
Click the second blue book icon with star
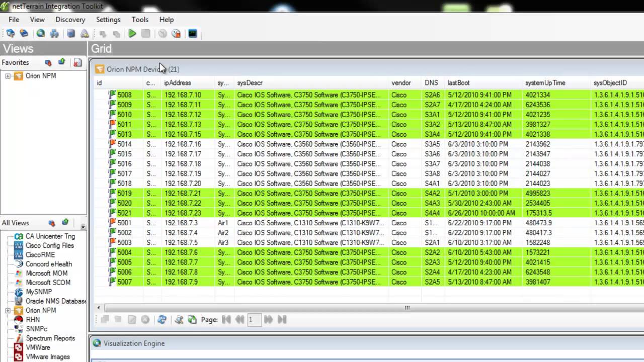click(x=24, y=34)
